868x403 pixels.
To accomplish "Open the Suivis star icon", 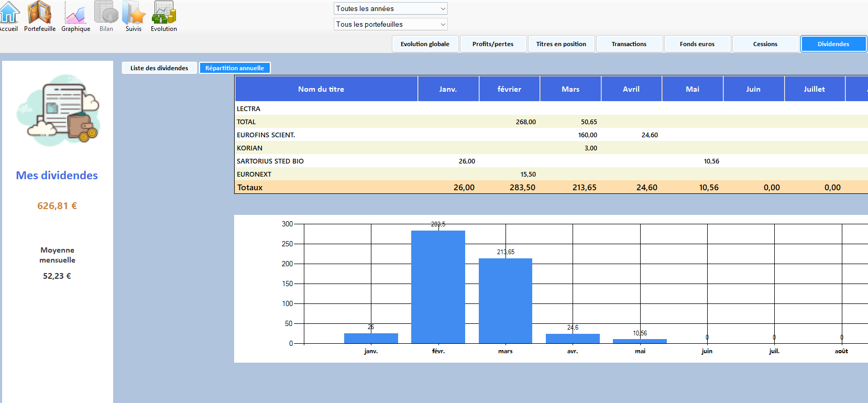I will pos(134,16).
